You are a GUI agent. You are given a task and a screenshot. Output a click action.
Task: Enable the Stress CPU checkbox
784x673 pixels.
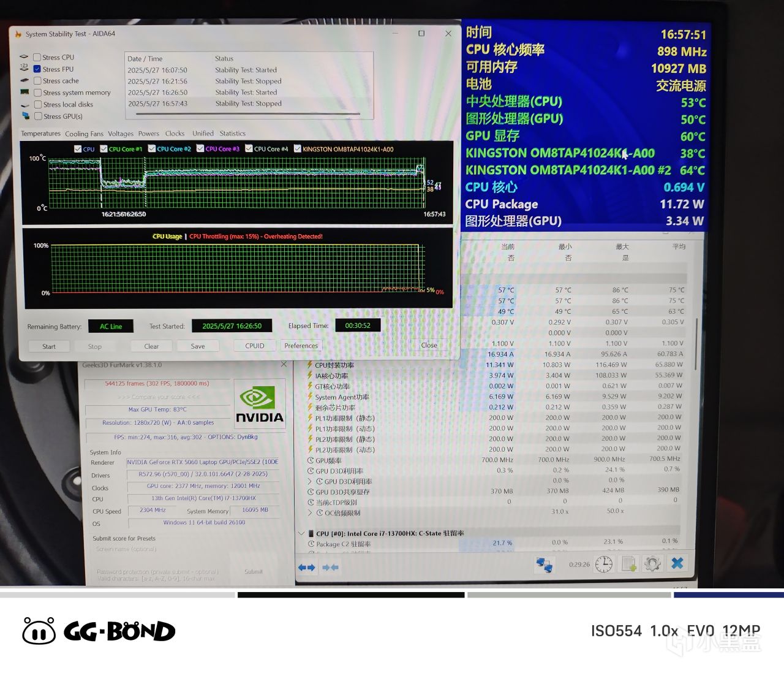point(37,57)
